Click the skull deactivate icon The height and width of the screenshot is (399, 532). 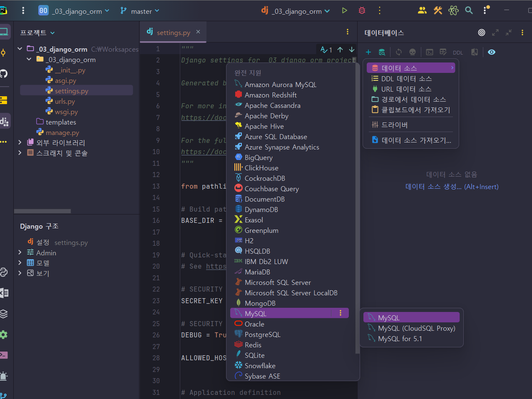(x=413, y=52)
